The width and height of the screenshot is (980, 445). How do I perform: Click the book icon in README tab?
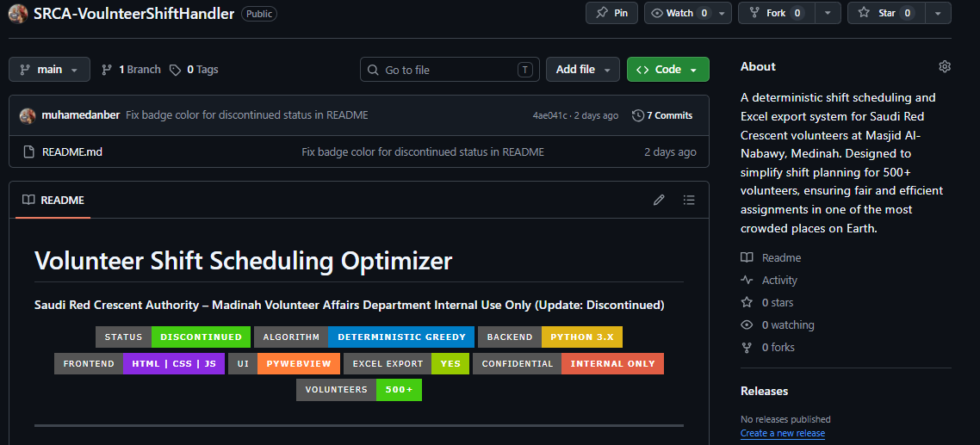click(28, 200)
